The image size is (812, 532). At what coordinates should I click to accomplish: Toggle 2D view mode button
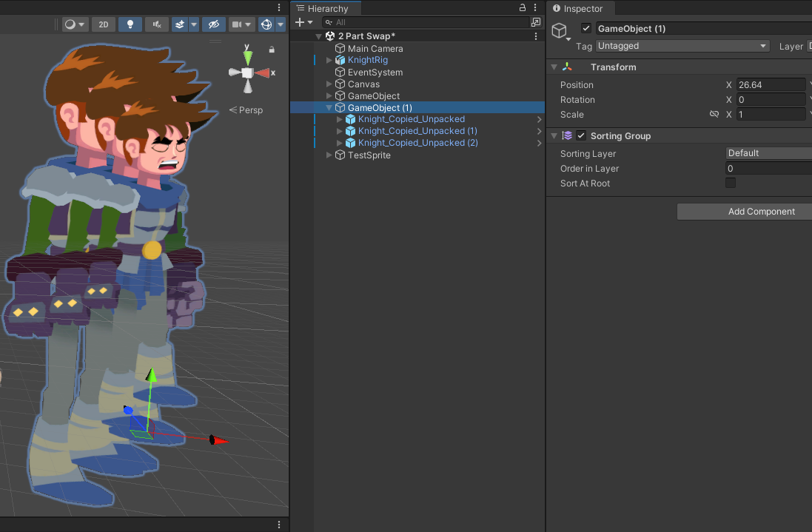(x=104, y=24)
